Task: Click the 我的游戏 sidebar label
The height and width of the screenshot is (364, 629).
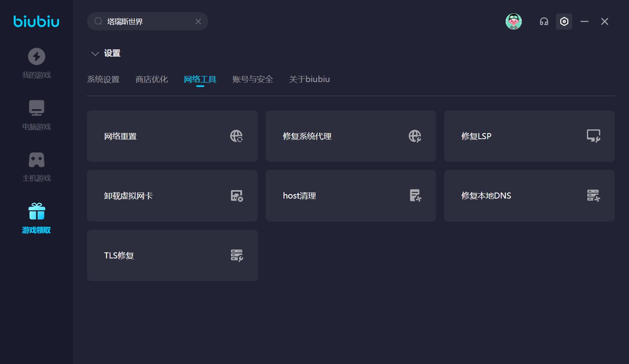Action: pos(36,75)
